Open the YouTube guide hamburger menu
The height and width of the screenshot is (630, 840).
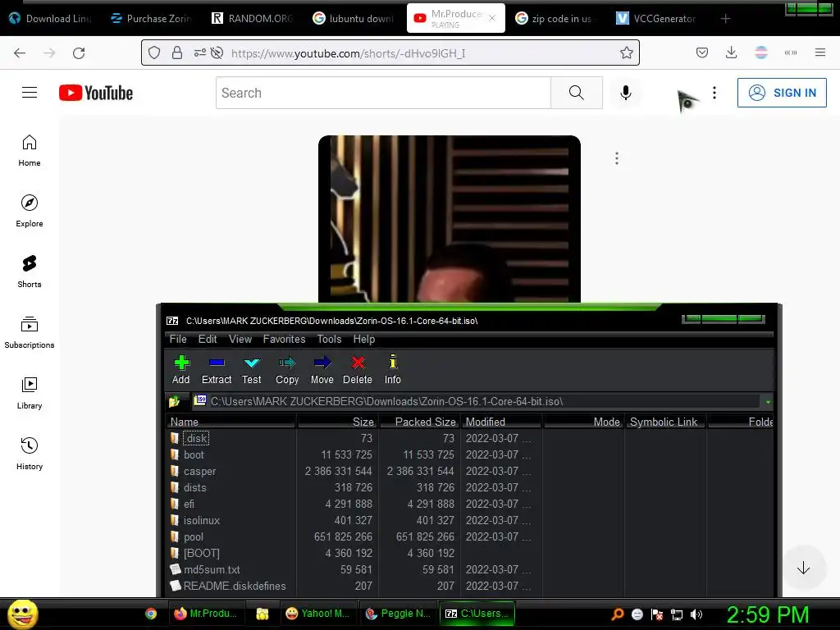[x=30, y=93]
